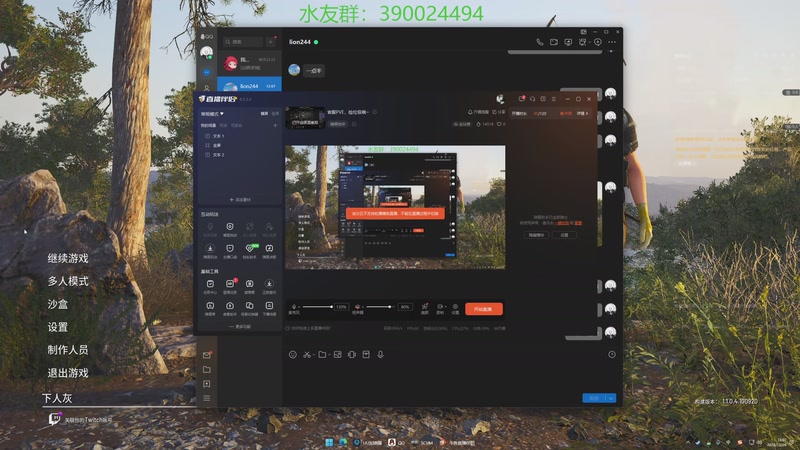Click the tool icon with red badge under 基础工具
This screenshot has height=450, width=800.
pyautogui.click(x=230, y=285)
